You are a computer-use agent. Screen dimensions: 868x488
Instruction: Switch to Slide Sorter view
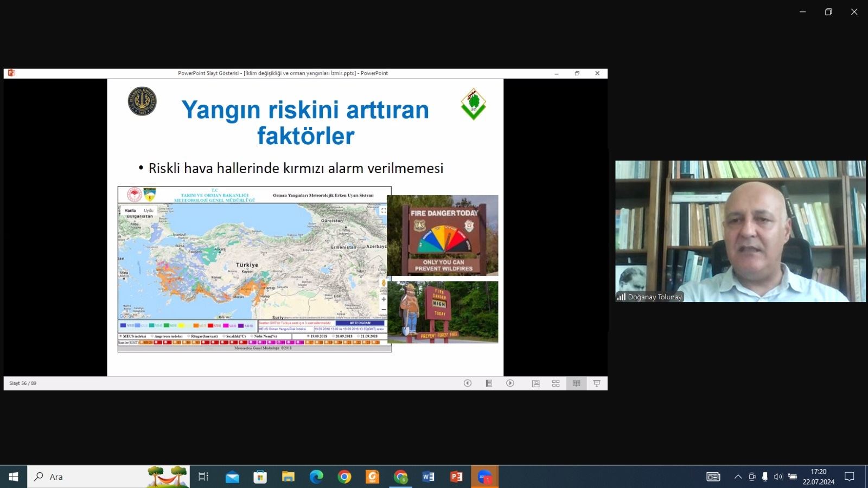click(x=556, y=383)
